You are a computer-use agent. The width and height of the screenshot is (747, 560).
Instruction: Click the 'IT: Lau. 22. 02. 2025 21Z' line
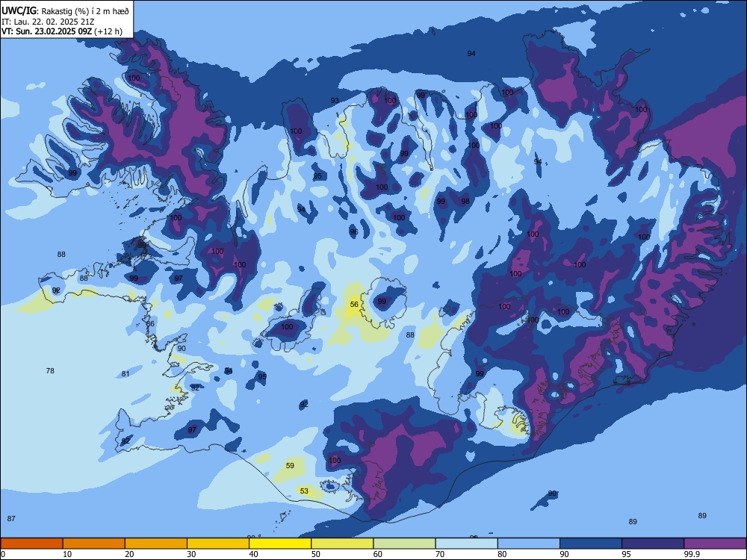tap(48, 22)
